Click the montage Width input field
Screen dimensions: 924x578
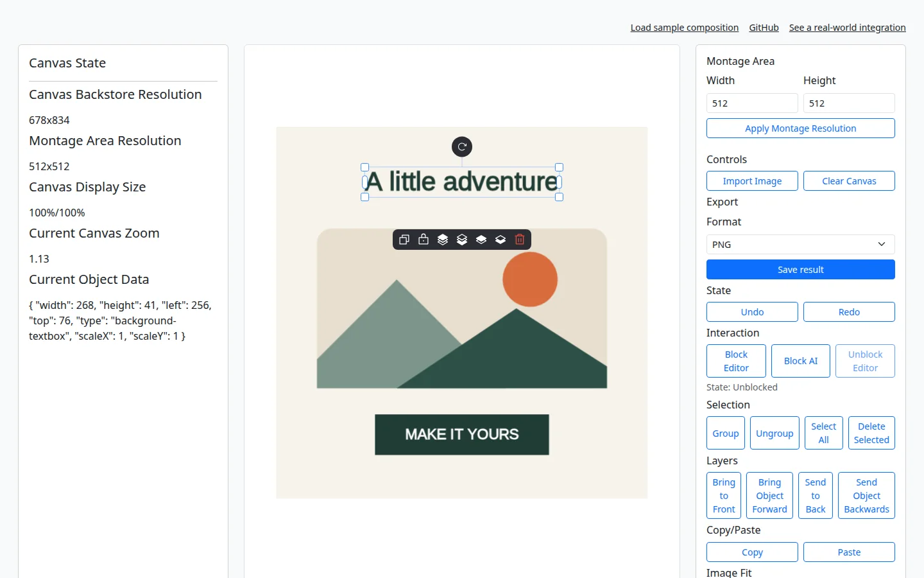pyautogui.click(x=752, y=103)
